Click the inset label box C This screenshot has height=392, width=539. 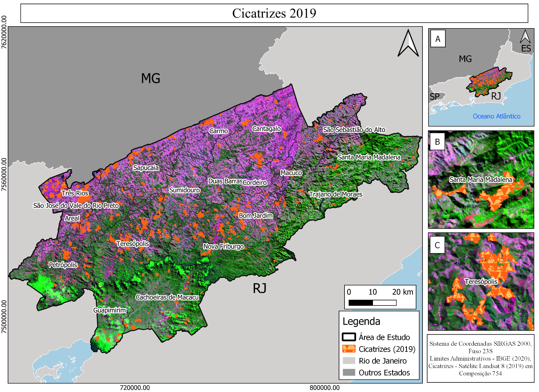[x=437, y=245]
